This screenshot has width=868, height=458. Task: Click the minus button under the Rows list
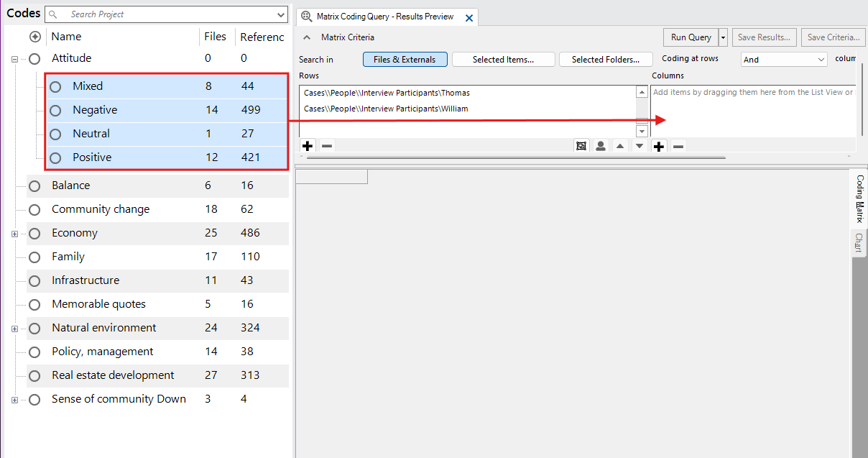[327, 146]
